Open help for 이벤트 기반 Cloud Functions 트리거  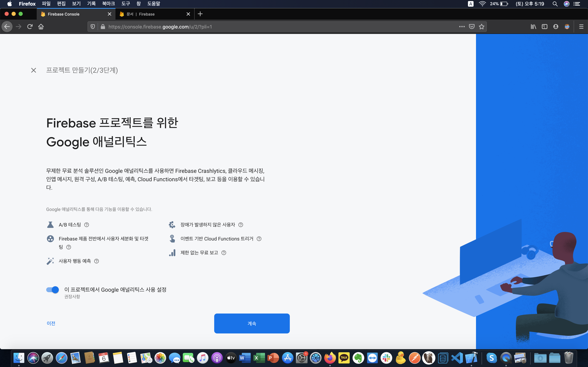point(259,239)
